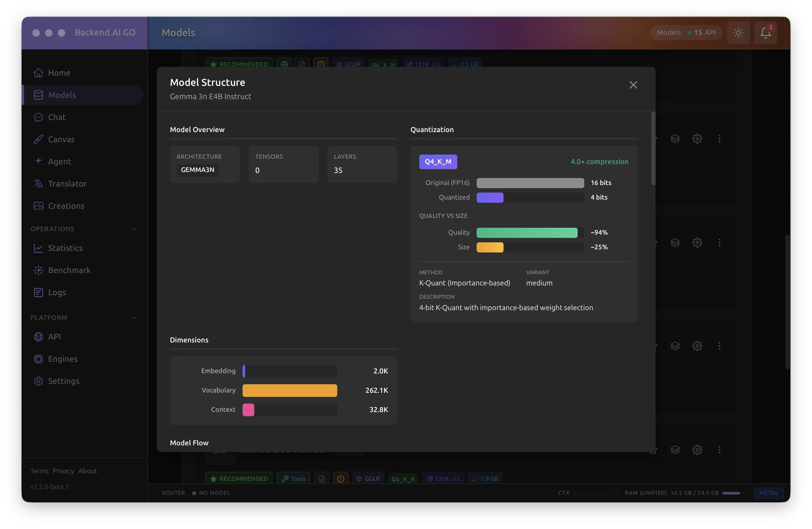Click the Creations image icon
This screenshot has width=812, height=529.
38,206
